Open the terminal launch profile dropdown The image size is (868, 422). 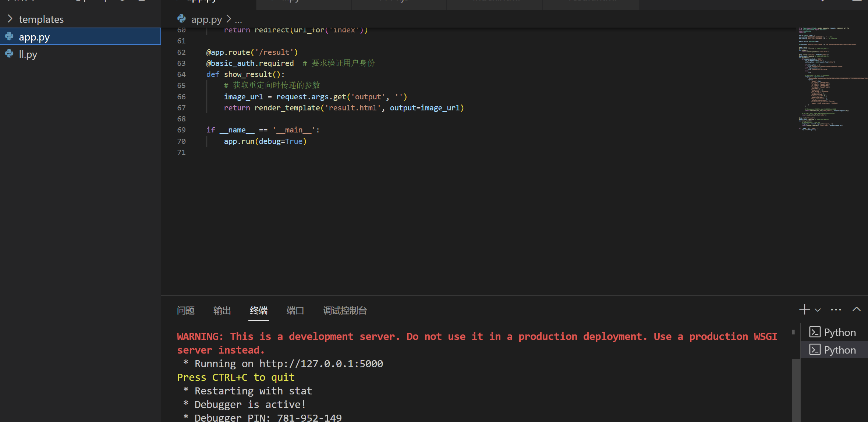(x=818, y=310)
